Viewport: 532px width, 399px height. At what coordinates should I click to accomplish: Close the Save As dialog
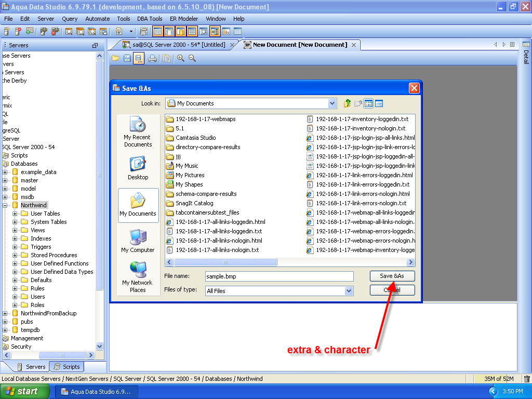(x=414, y=88)
